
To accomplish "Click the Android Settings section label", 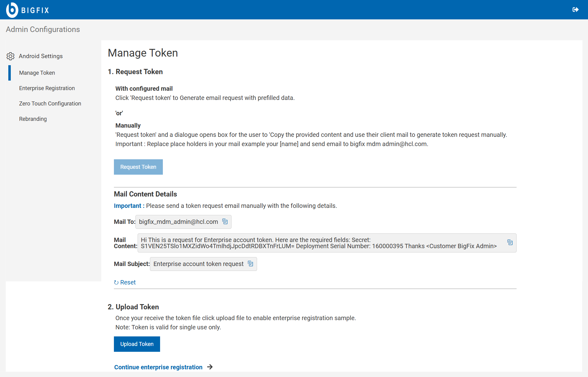I will coord(41,56).
